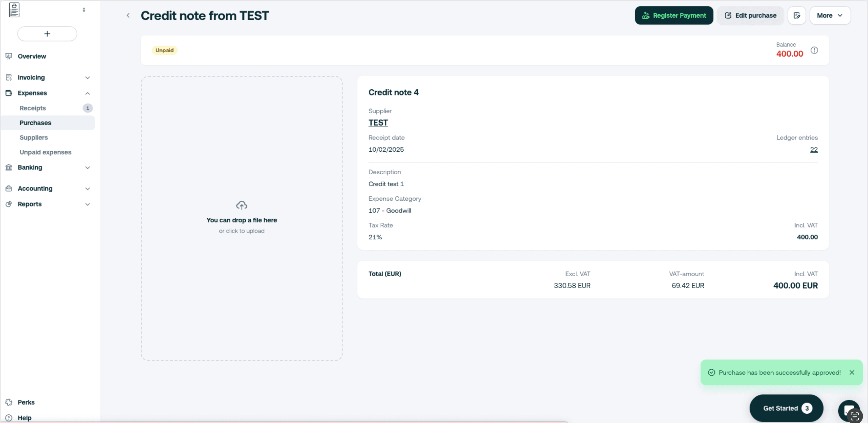Image resolution: width=868 pixels, height=423 pixels.
Task: Click the edit-note icon beside the More button
Action: (x=797, y=15)
